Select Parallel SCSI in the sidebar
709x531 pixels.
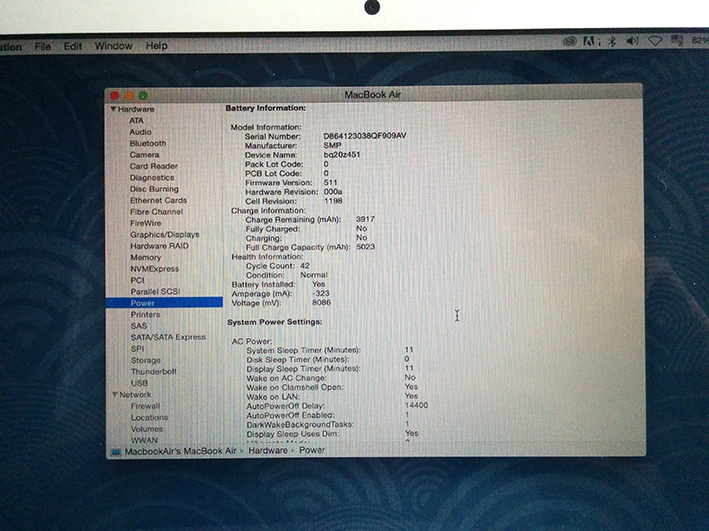point(155,292)
